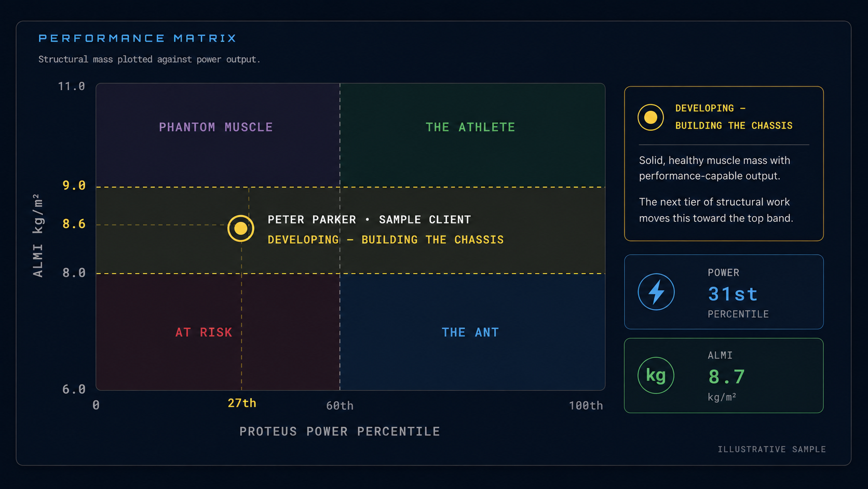Click the 100th percentile axis label

click(586, 406)
